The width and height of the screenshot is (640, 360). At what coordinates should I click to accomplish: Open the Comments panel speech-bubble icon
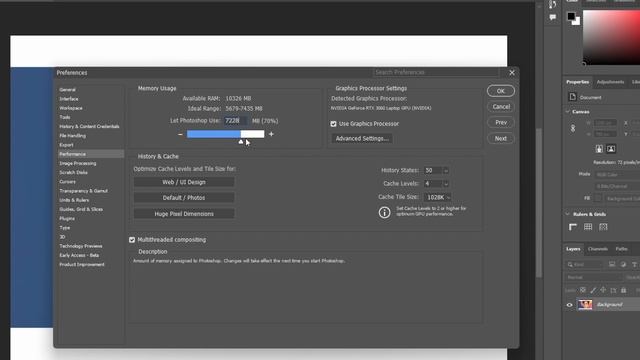[553, 17]
